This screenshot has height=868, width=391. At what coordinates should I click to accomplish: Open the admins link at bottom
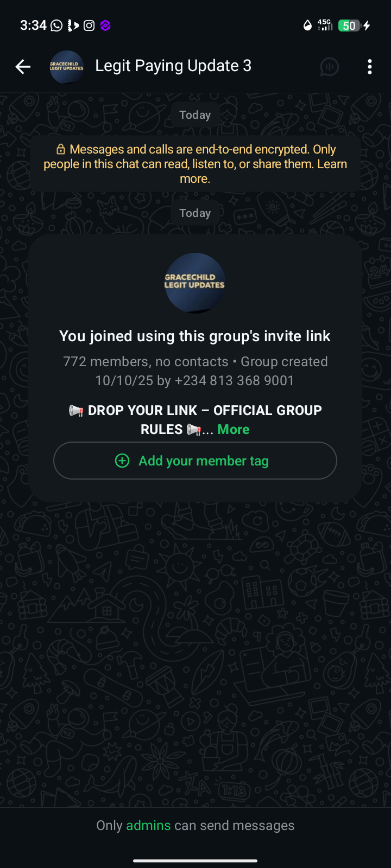tap(148, 825)
